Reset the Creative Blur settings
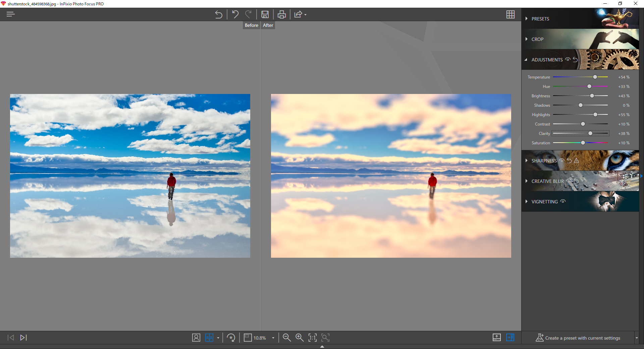Viewport: 644px width, 349px height. coord(576,181)
